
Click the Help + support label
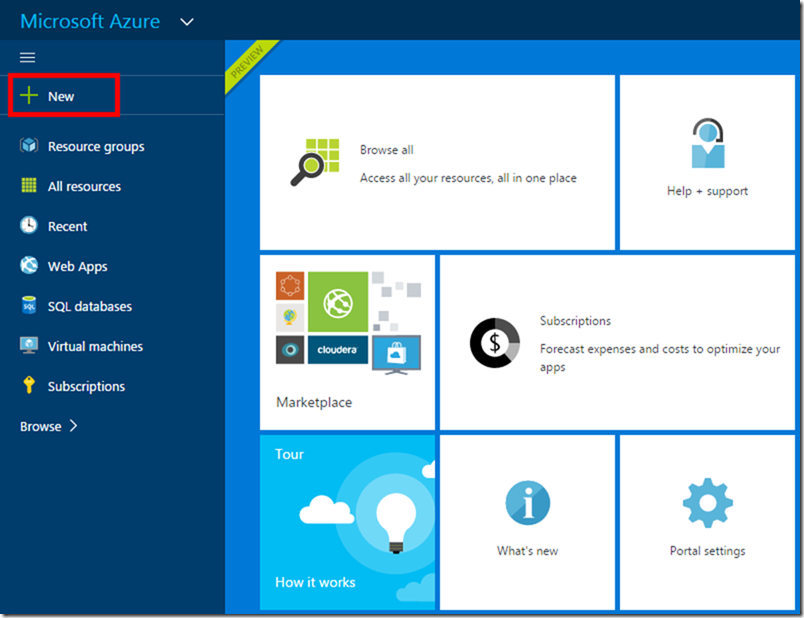[707, 191]
